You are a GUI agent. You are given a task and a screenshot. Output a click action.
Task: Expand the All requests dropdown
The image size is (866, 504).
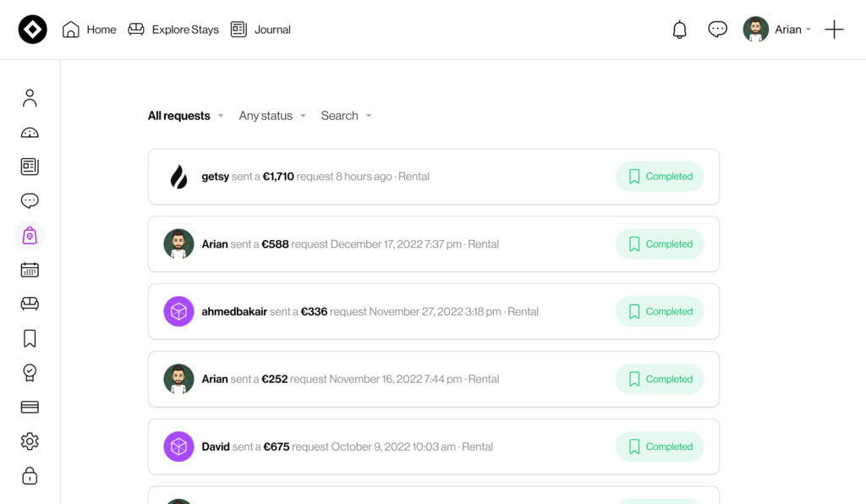[185, 116]
